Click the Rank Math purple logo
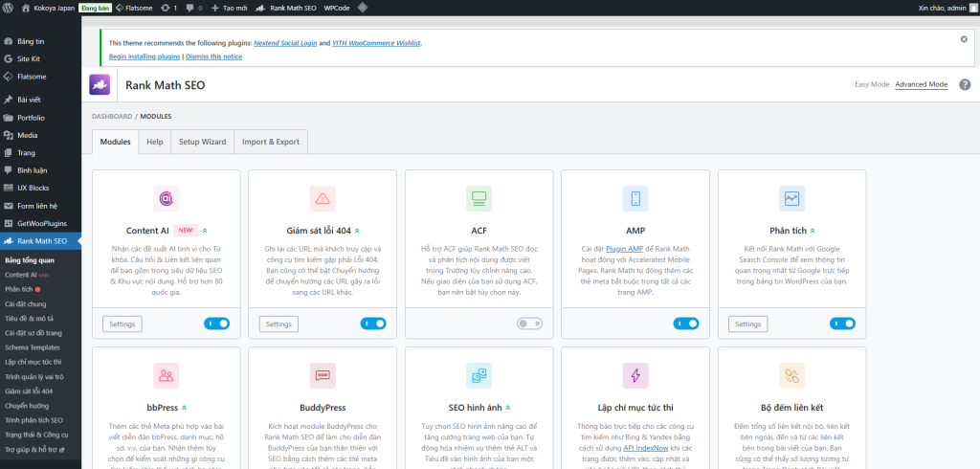The image size is (980, 469). coord(100,84)
